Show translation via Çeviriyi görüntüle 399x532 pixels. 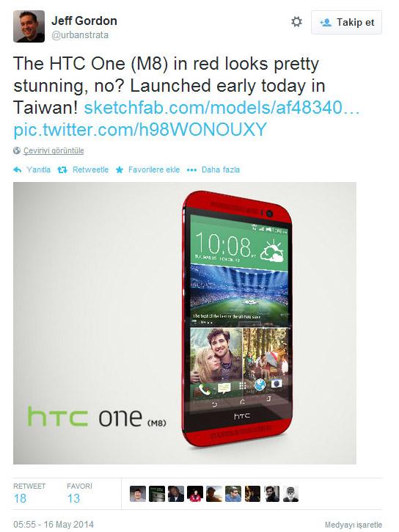pyautogui.click(x=54, y=150)
